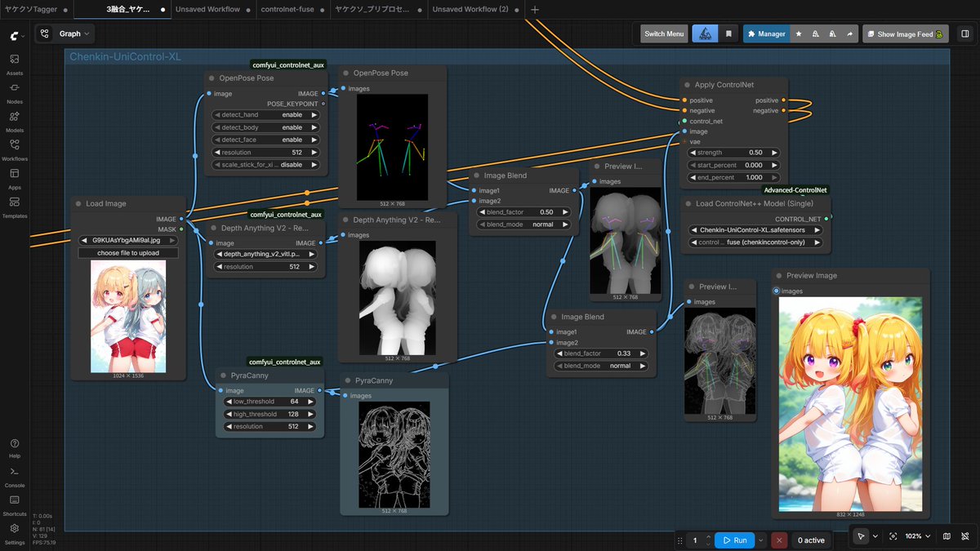Open the 102% zoom level dropdown
Image resolution: width=980 pixels, height=551 pixels.
[x=917, y=536]
